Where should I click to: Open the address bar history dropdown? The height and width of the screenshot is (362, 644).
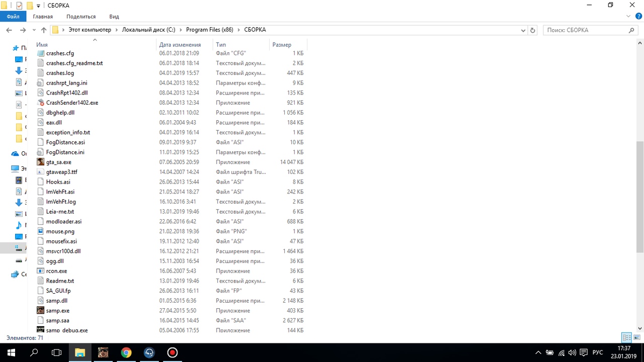point(523,30)
